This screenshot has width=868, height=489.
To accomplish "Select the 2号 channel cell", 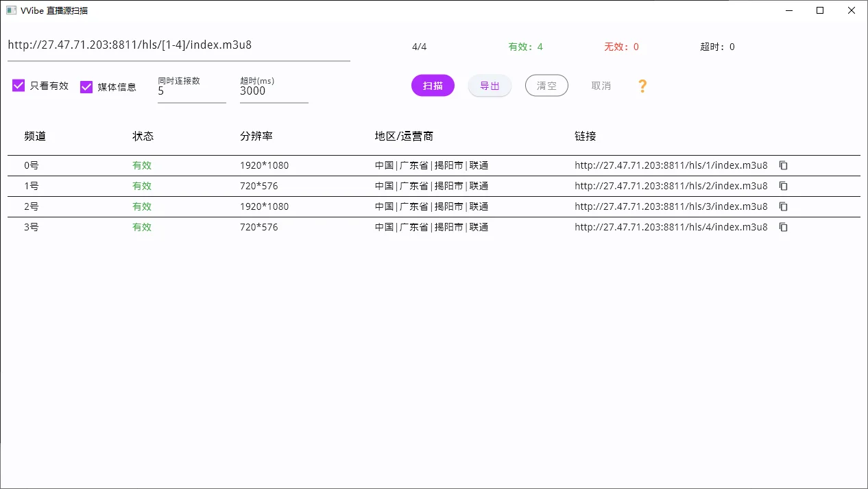I will pos(32,206).
